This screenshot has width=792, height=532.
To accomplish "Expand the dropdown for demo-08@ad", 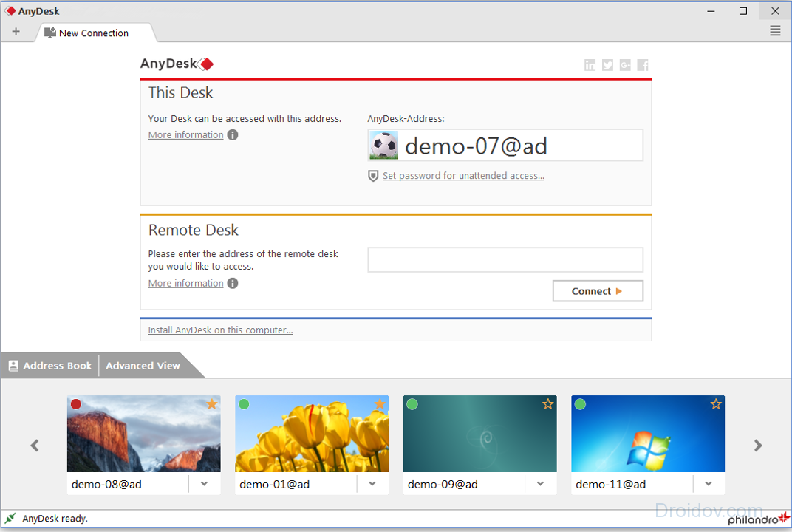I will pos(205,484).
